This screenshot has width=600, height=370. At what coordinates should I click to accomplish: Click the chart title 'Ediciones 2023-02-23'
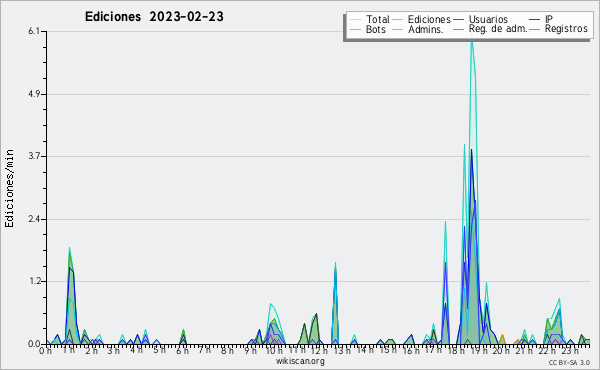(x=154, y=17)
